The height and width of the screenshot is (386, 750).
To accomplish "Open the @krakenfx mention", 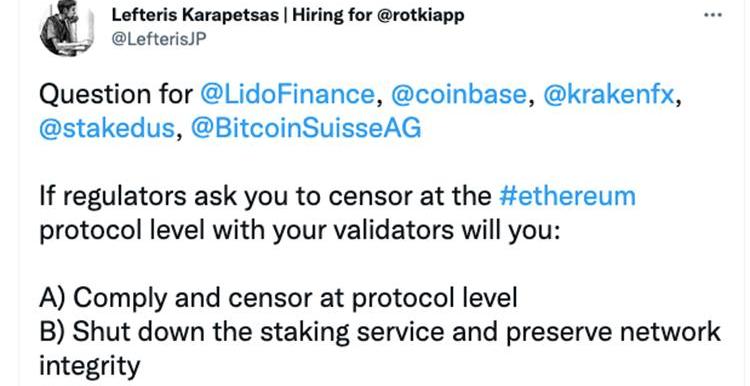I will 608,95.
